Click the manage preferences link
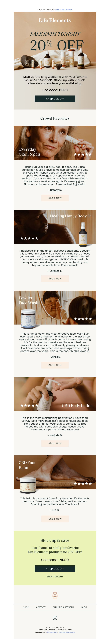Screen dimensions: 110x644 pos(67,632)
